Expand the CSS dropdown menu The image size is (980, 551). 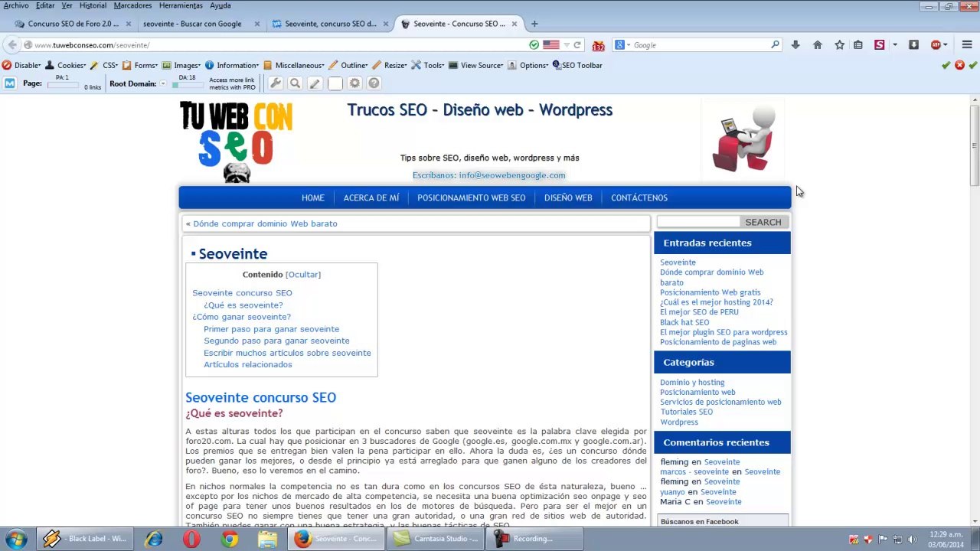pos(104,66)
